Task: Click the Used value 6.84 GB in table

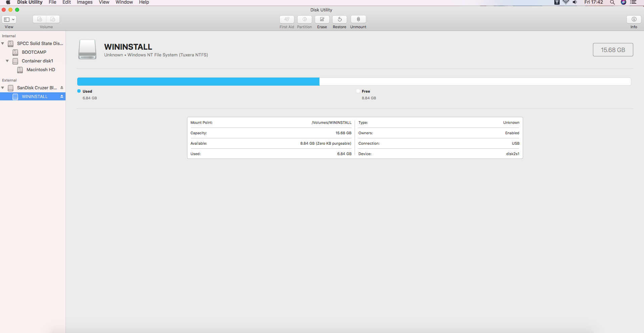Action: click(x=344, y=154)
